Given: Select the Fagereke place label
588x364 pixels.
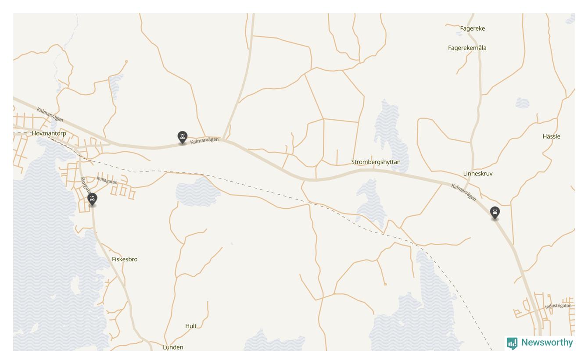Looking at the screenshot, I should [473, 29].
